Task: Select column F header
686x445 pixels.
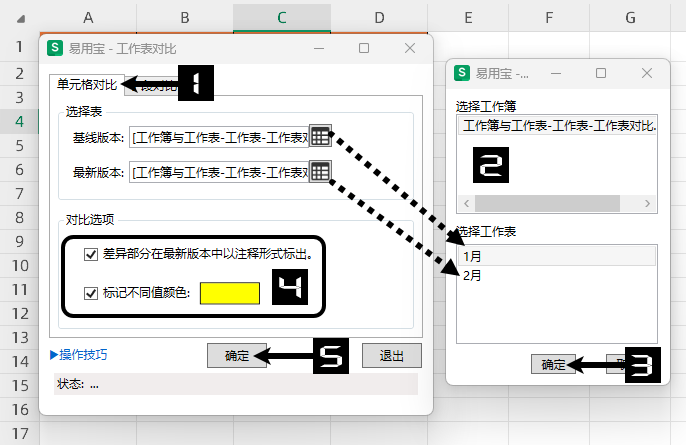Action: tap(549, 18)
